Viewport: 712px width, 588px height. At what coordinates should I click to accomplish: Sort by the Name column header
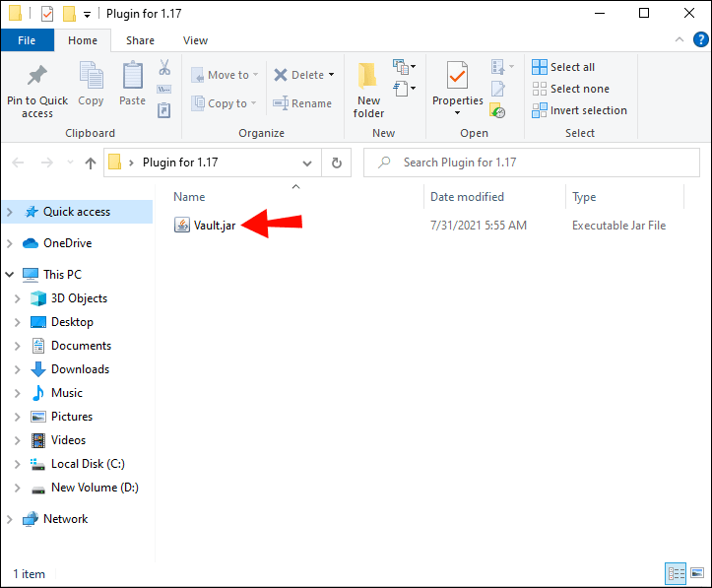pos(189,197)
